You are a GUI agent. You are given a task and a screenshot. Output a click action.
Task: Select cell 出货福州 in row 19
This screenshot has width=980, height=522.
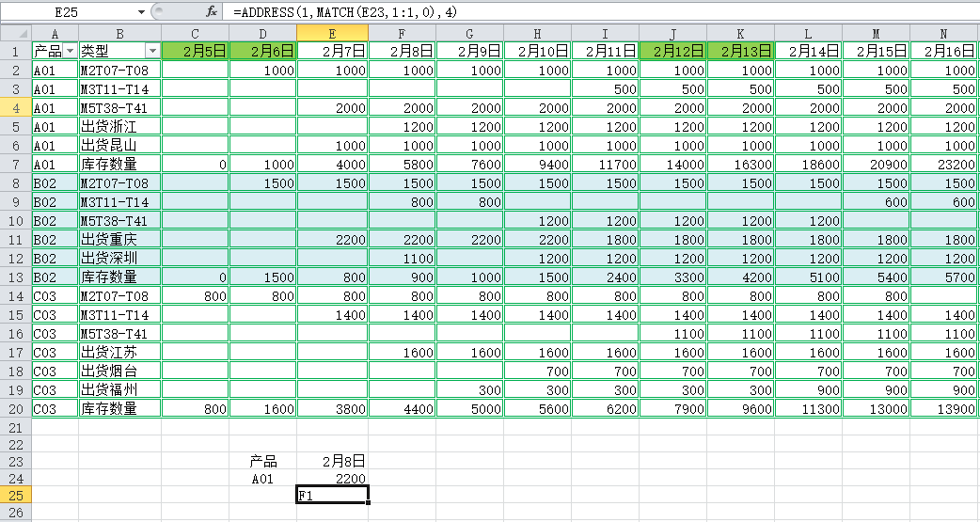click(x=120, y=389)
